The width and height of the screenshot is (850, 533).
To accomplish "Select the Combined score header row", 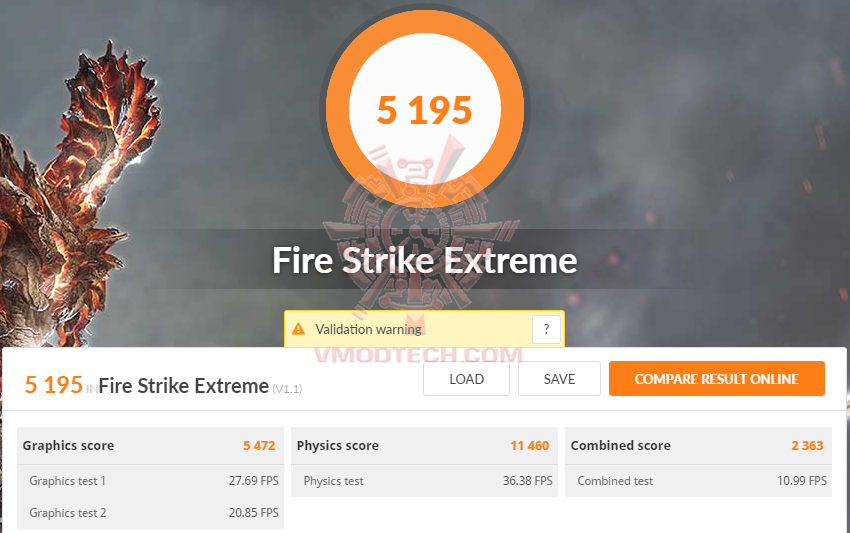I will 698,446.
